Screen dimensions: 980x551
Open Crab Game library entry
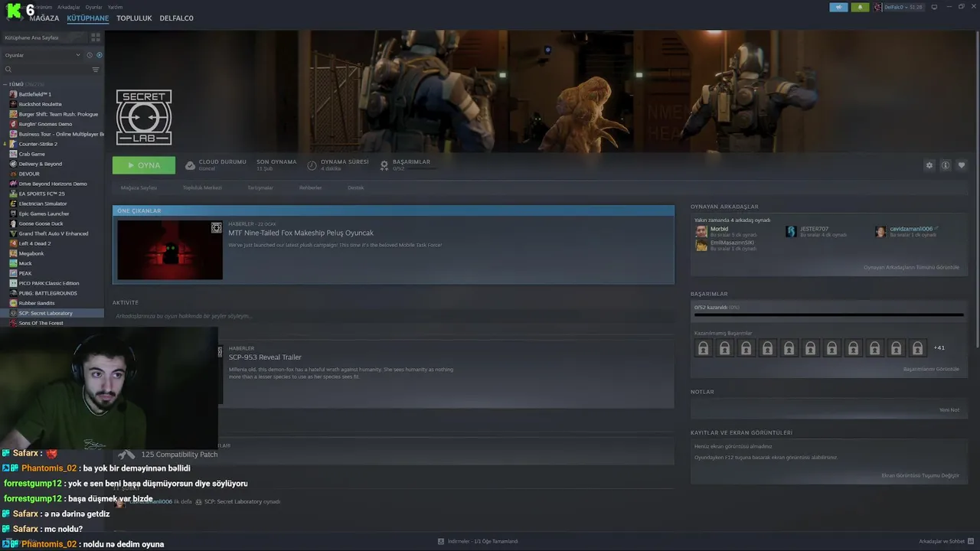point(31,154)
